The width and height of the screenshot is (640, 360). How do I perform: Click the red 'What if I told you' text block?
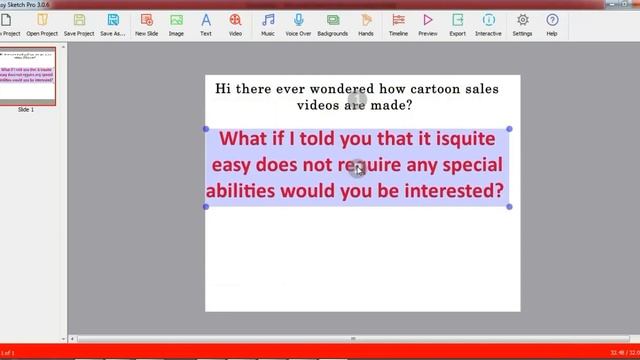(357, 167)
